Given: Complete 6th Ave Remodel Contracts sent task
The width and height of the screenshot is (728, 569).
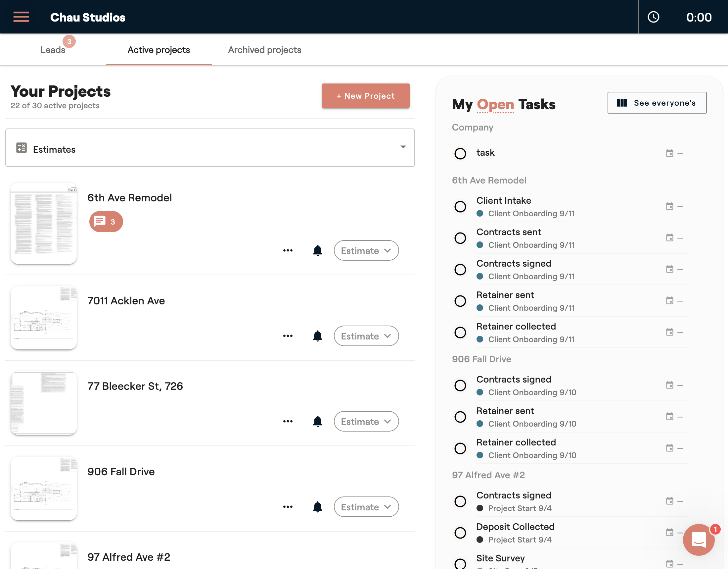Looking at the screenshot, I should (x=460, y=238).
